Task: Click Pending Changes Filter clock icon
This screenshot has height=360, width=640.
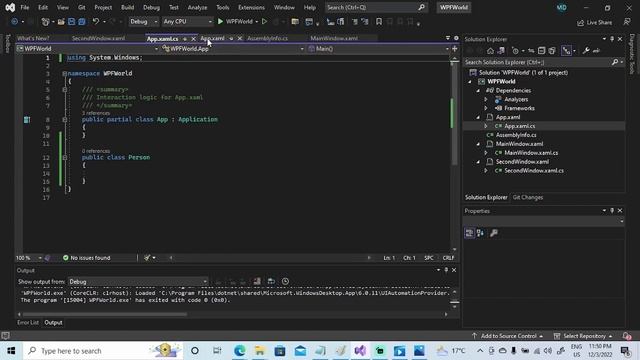Action: tap(515, 51)
